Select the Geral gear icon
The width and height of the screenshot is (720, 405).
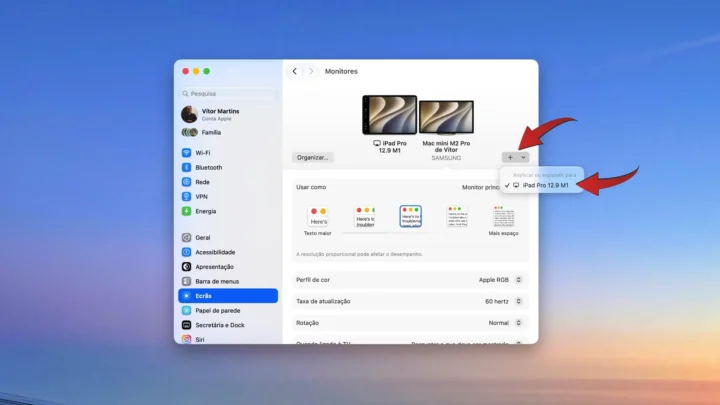tap(186, 237)
